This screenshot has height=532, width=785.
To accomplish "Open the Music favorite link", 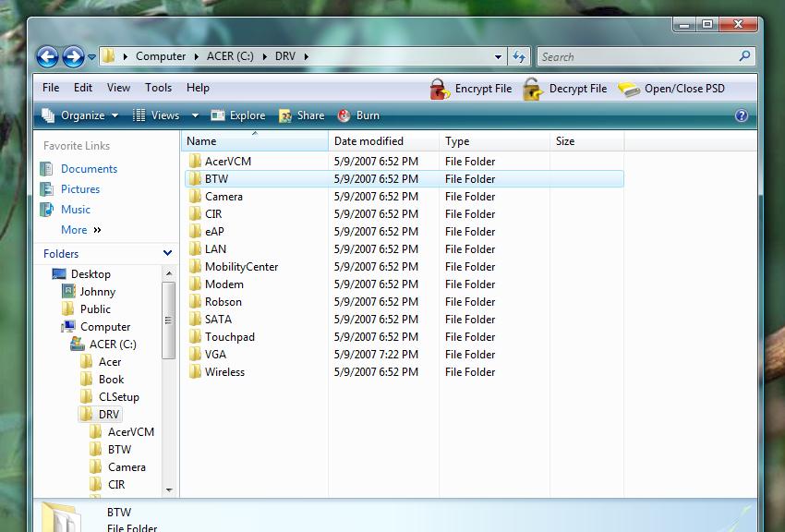I will [x=76, y=209].
